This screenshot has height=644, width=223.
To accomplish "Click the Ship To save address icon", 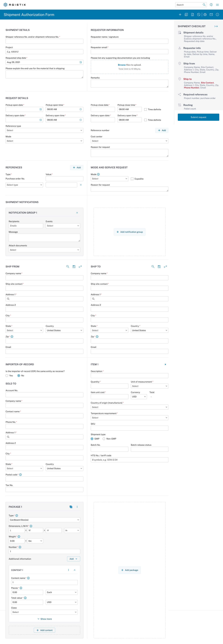I will click(159, 267).
